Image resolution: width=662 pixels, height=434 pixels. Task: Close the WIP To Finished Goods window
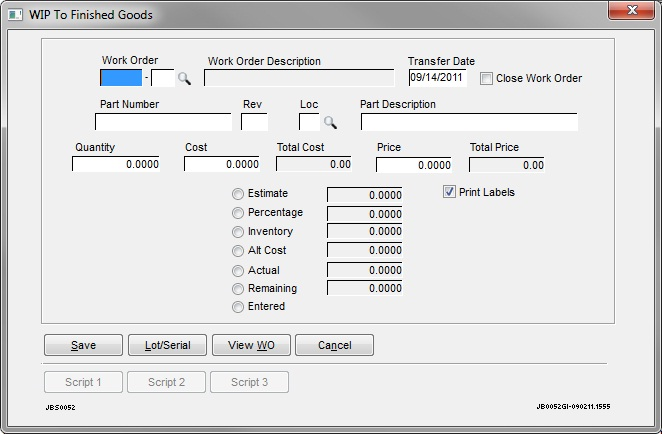[631, 10]
